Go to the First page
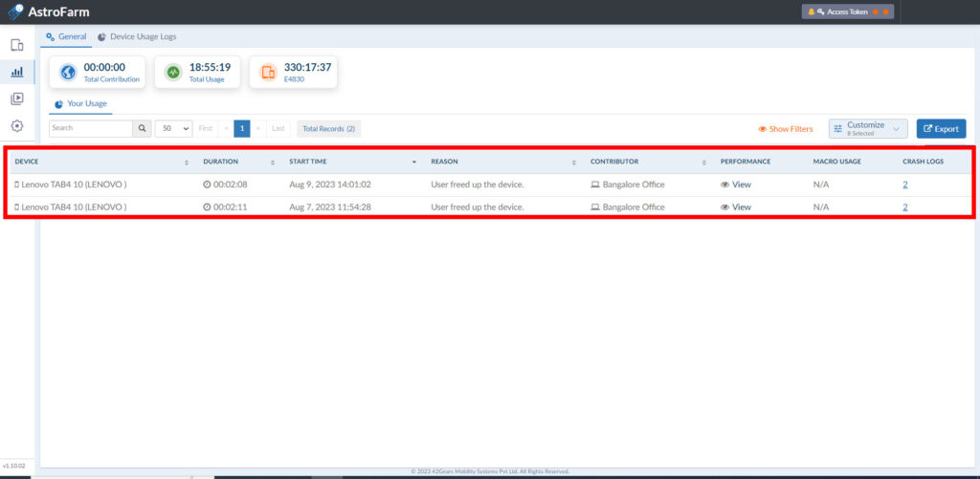 [x=206, y=129]
